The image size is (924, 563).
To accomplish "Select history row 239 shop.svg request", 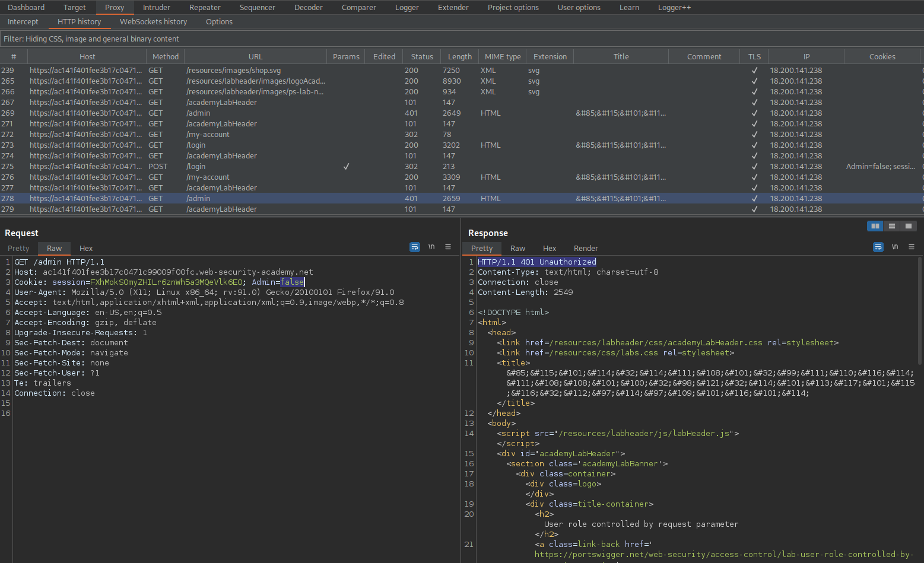I will (x=462, y=70).
